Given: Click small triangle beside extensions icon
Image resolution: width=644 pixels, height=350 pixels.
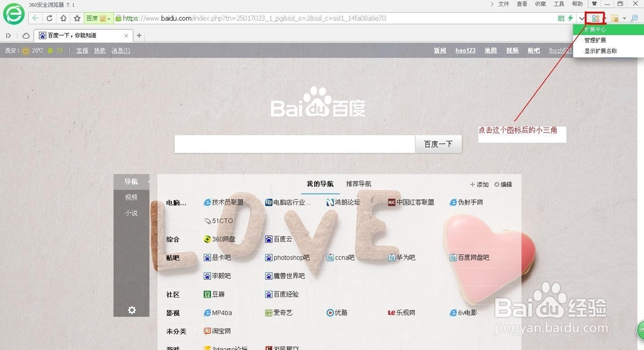Looking at the screenshot, I should [605, 19].
